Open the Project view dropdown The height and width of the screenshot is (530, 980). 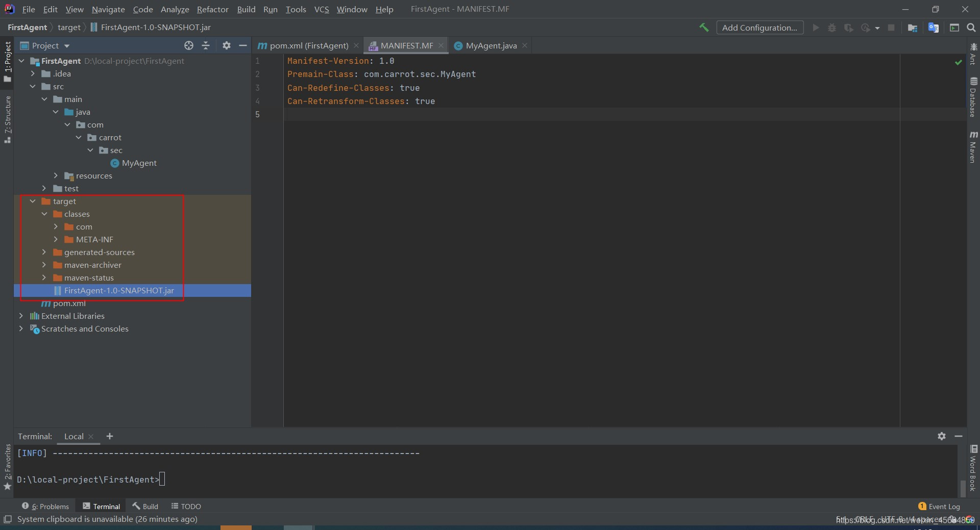pos(67,46)
